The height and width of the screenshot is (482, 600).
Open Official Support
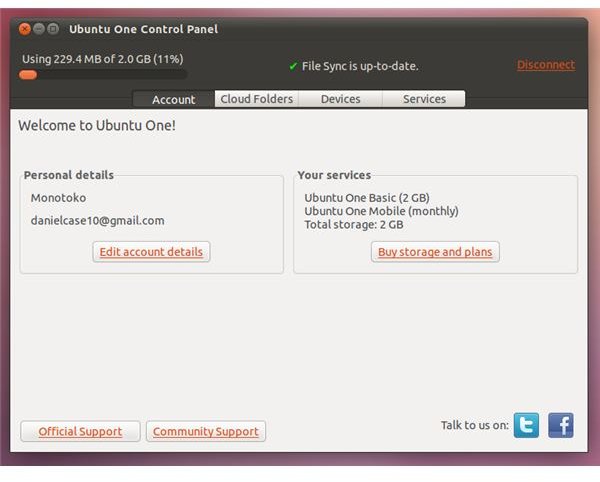80,432
